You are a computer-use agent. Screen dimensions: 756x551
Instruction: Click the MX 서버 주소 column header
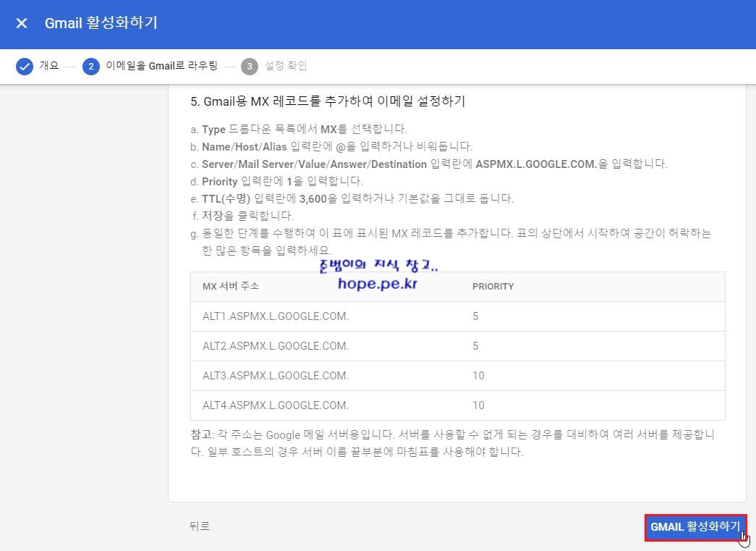[231, 286]
